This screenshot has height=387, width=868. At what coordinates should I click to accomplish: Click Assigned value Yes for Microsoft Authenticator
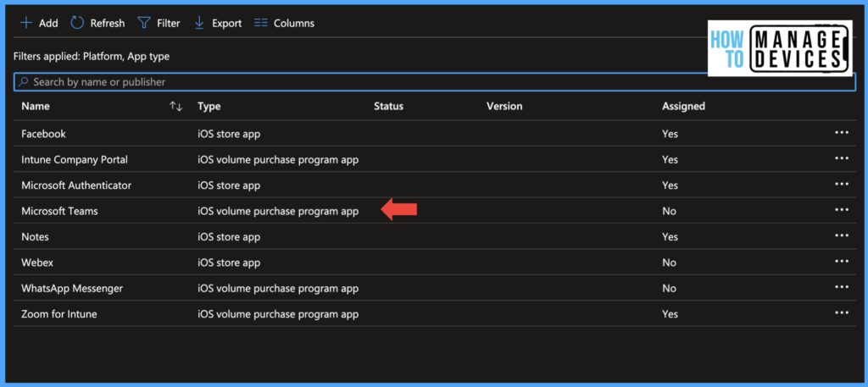coord(670,185)
